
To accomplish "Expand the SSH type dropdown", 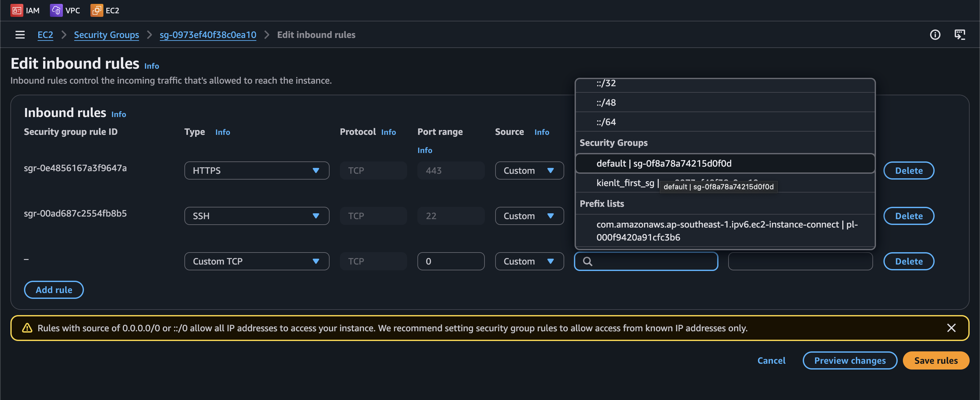I will [x=257, y=216].
